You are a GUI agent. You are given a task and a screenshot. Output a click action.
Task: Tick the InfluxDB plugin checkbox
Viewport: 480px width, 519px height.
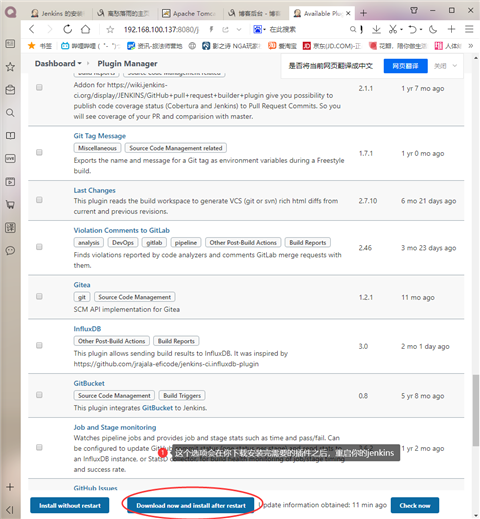pos(39,345)
